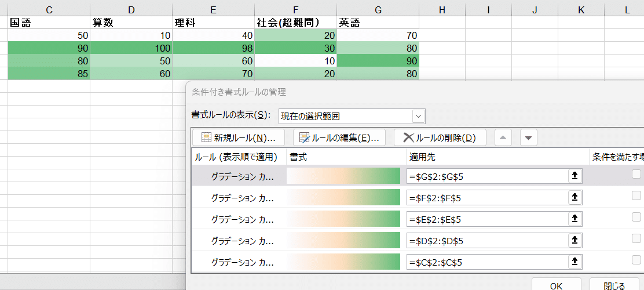
Task: Select the column F header
Action: pos(295,10)
